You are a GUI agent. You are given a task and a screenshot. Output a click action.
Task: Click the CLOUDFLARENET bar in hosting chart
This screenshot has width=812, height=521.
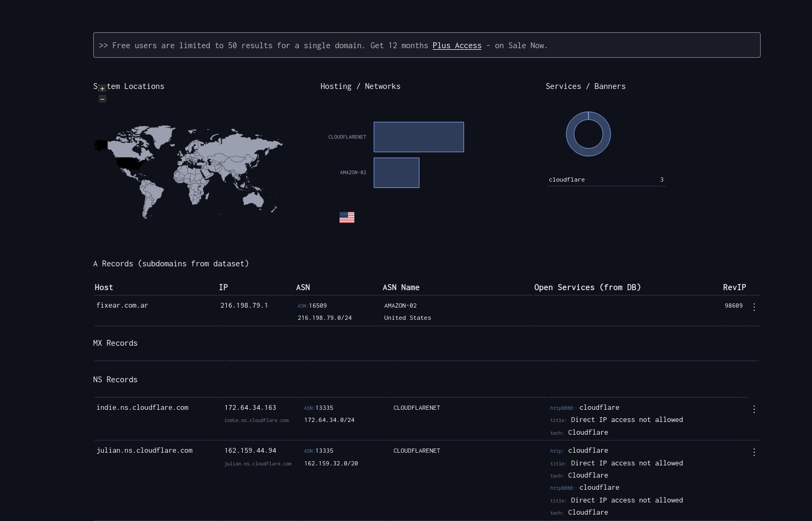(x=418, y=137)
